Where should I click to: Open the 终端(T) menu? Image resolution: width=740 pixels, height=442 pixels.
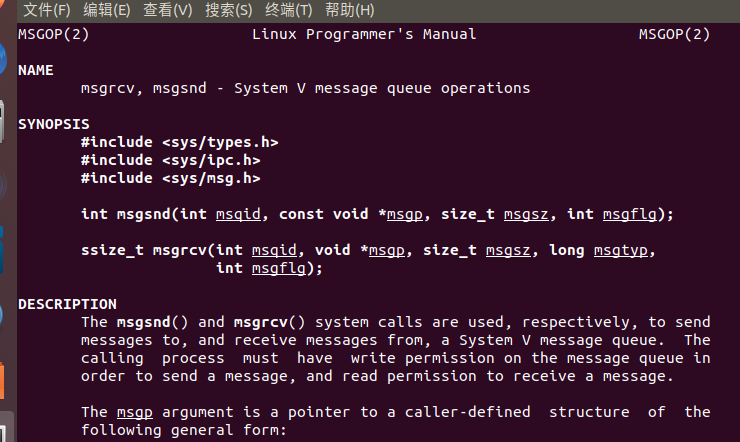pyautogui.click(x=289, y=10)
